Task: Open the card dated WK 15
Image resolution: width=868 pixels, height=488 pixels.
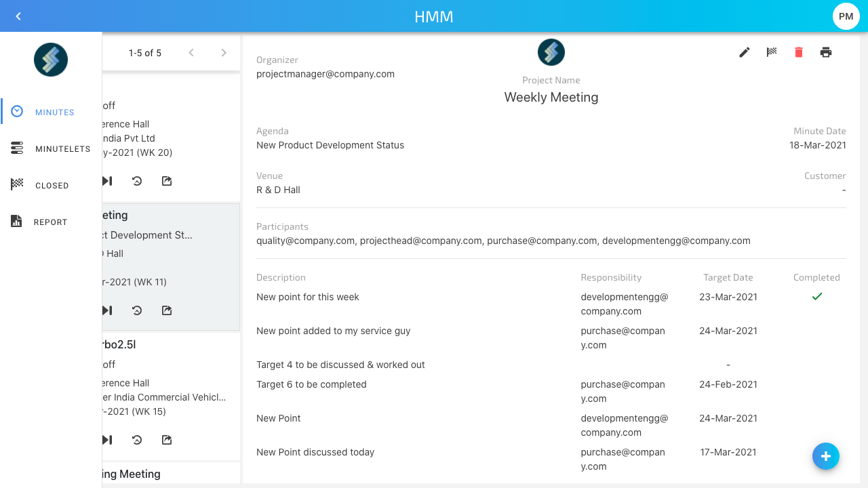Action: [171, 396]
